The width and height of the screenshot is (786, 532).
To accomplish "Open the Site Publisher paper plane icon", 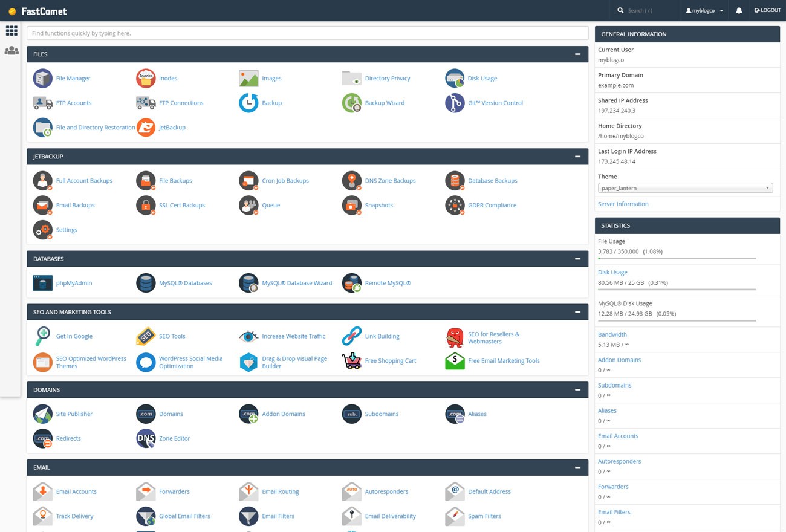I will pos(42,414).
